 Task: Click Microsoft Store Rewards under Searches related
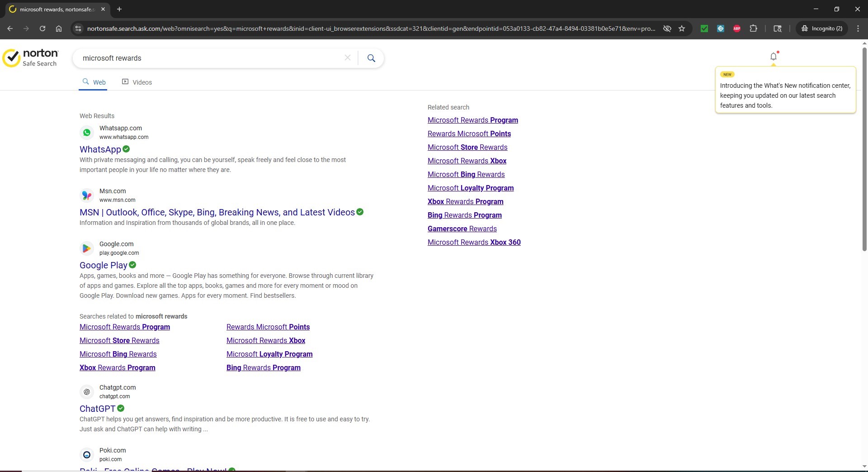click(x=119, y=340)
